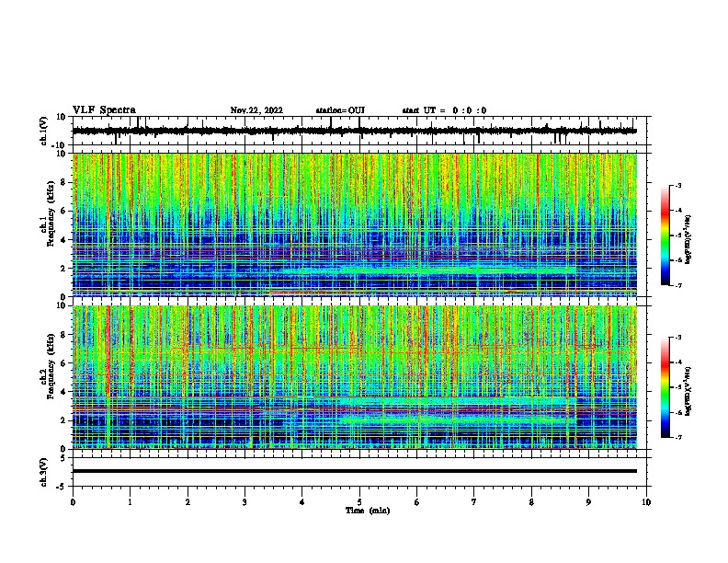The image size is (728, 563).
Task: Click the "ch.1(V)" waveform axis label
Action: (44, 131)
